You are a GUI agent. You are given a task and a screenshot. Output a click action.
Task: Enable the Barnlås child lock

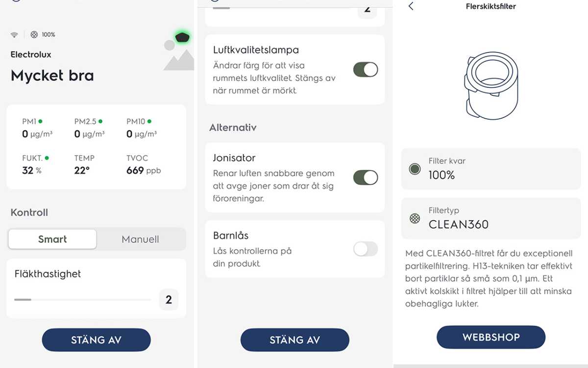tap(366, 249)
